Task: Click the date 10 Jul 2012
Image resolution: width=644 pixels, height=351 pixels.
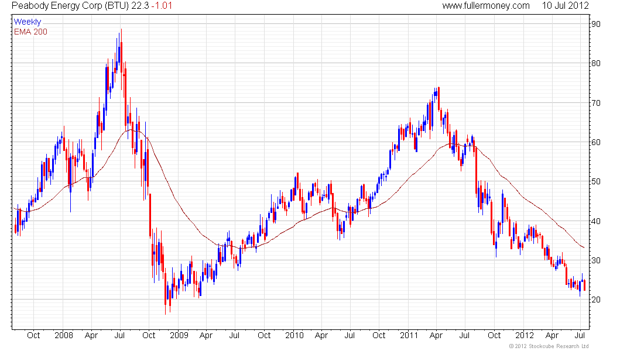Action: click(565, 6)
